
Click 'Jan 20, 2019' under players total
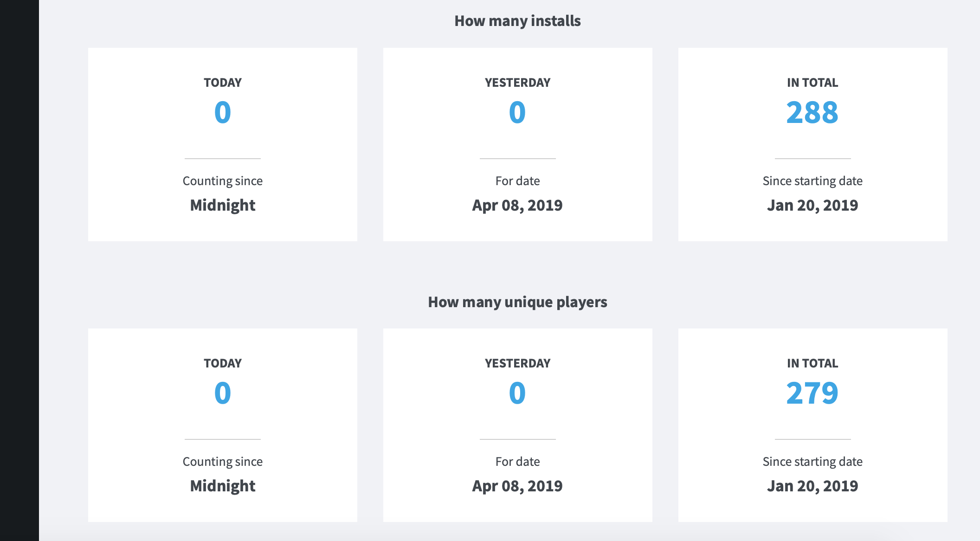click(x=812, y=485)
